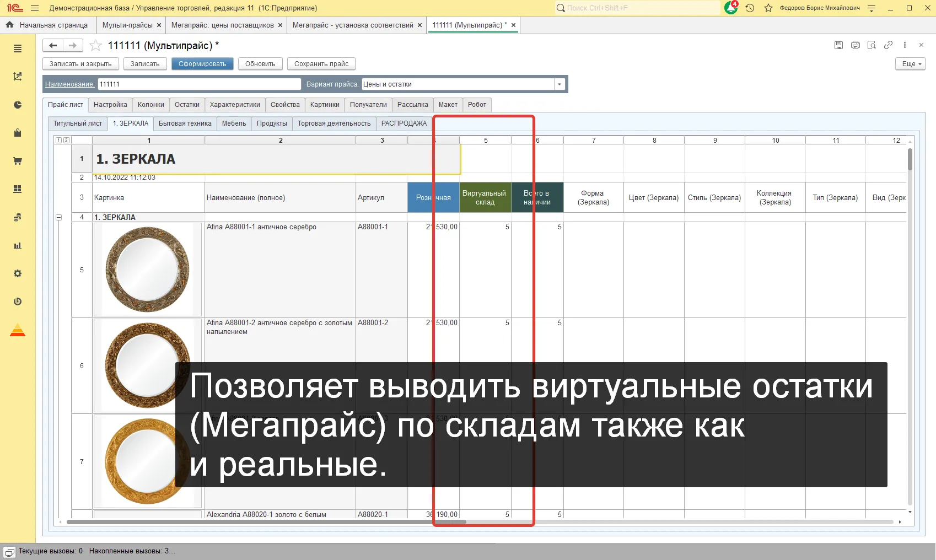Open Макет tab
The width and height of the screenshot is (936, 560).
pyautogui.click(x=448, y=105)
